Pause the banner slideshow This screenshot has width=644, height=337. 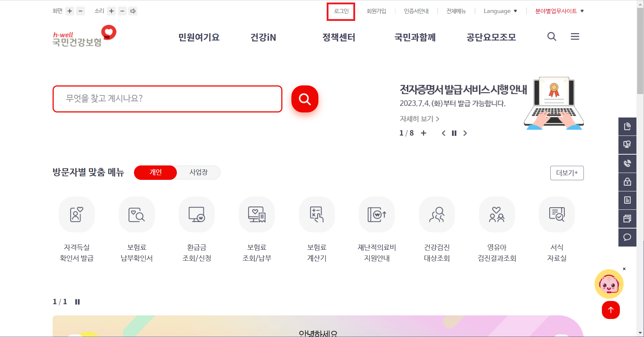click(x=454, y=133)
